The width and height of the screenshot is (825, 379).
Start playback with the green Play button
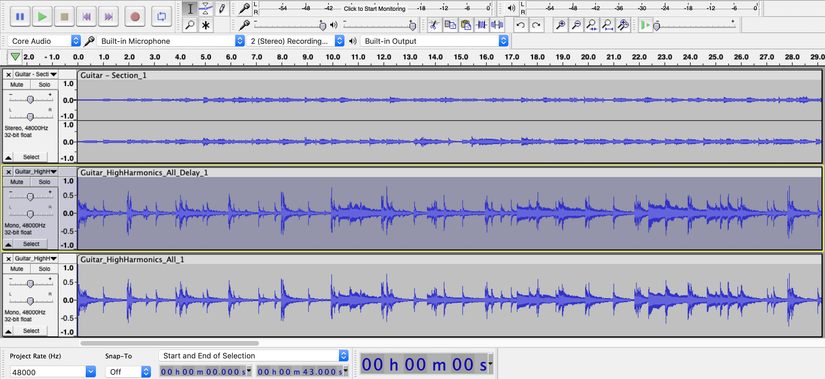tap(42, 16)
